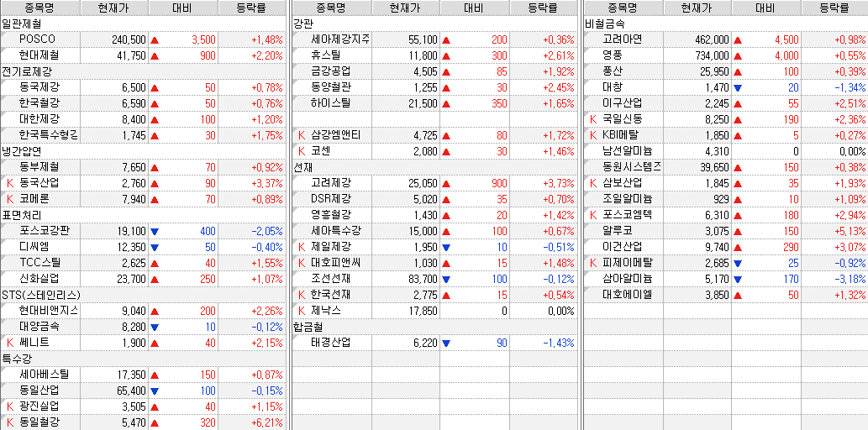Click the K marker beside 쎄니트
The height and width of the screenshot is (430, 868).
click(9, 343)
